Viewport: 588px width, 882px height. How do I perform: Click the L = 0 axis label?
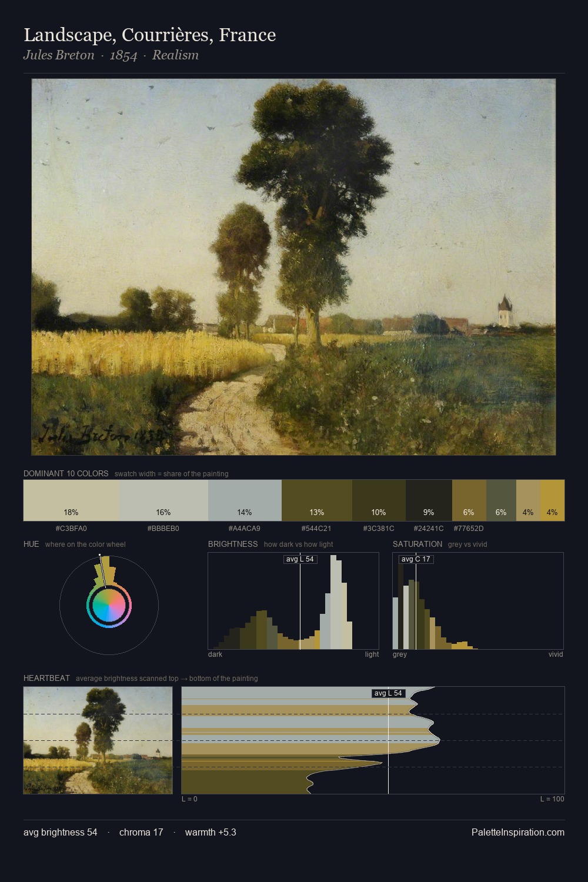coord(189,799)
